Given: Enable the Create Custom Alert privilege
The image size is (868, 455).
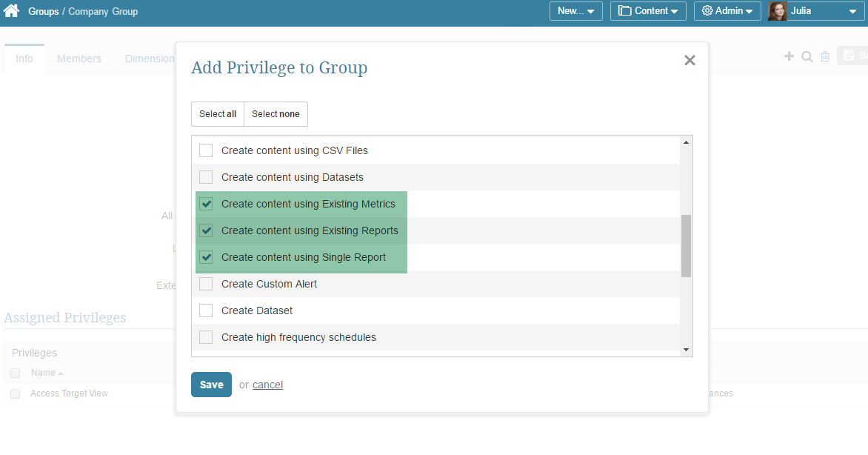Looking at the screenshot, I should click(205, 284).
